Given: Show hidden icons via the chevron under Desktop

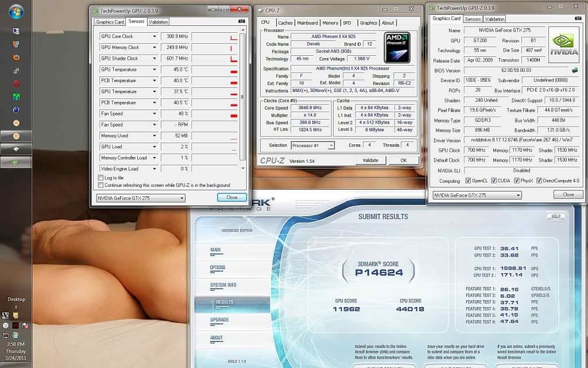Looking at the screenshot, I should point(16,307).
